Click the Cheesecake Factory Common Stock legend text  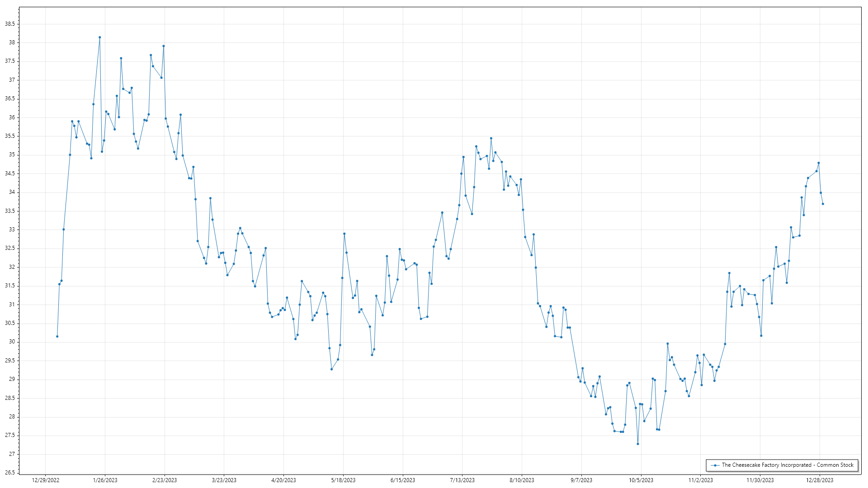coord(788,465)
